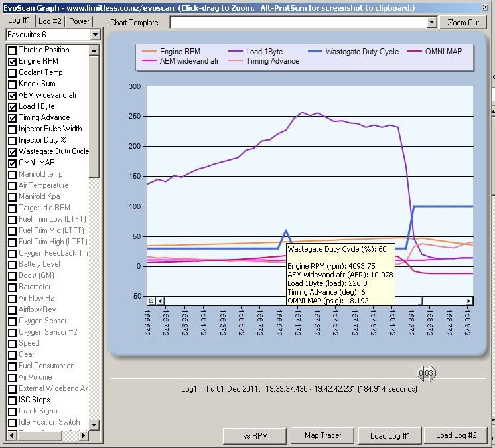The height and width of the screenshot is (448, 495).
Task: Open the Favourites 6 dropdown
Action: point(95,35)
